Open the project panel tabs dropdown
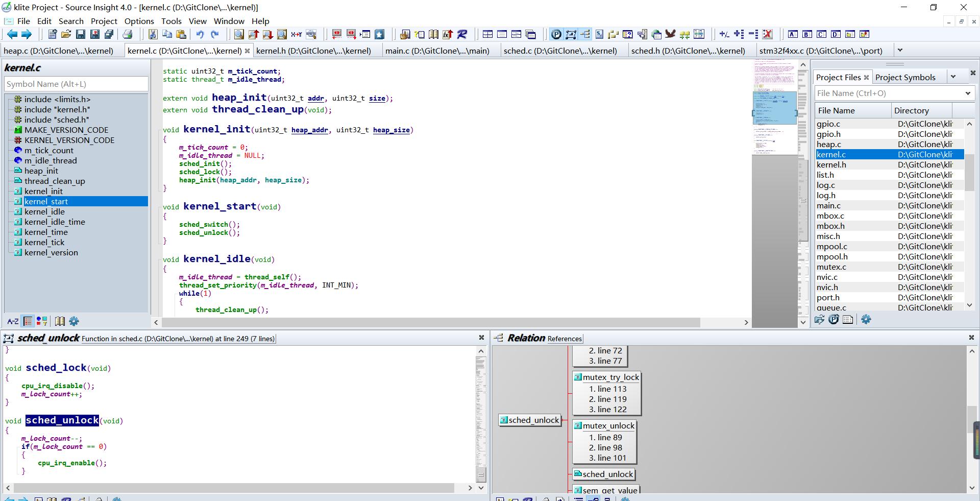Screen dimensions: 980x501 (x=953, y=77)
